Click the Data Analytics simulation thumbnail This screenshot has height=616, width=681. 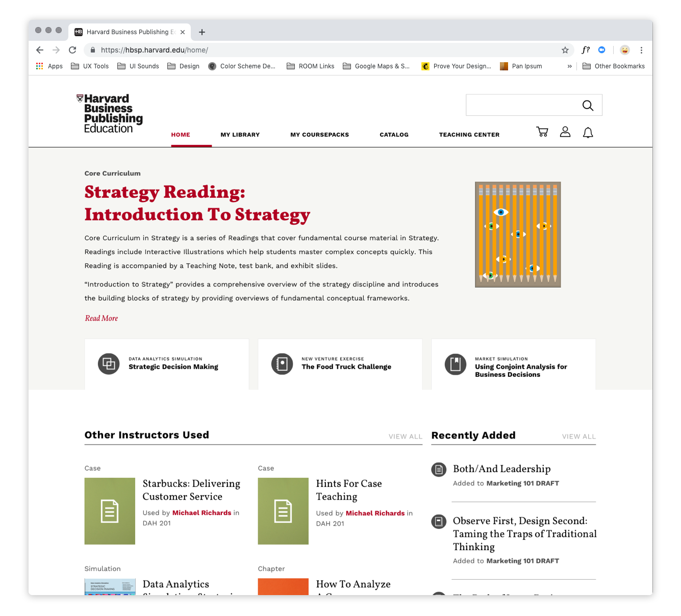(110, 587)
